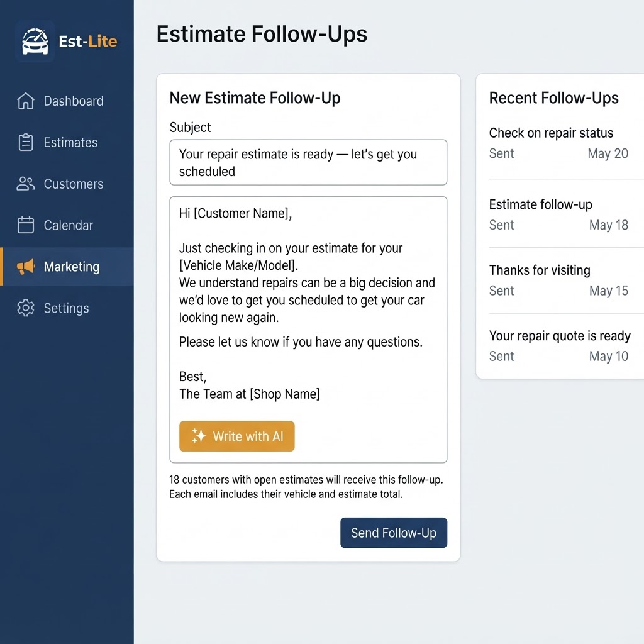The image size is (644, 644).
Task: Click inside the email body text area
Action: 308,330
